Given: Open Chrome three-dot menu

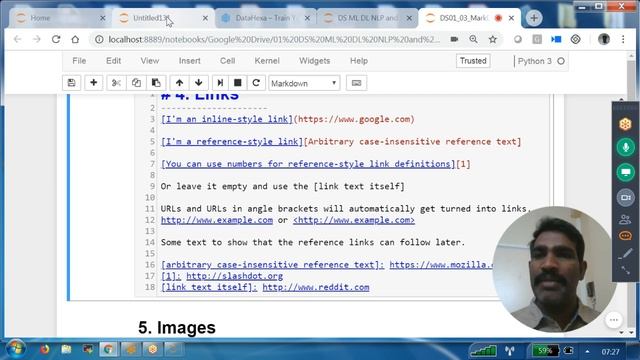Looking at the screenshot, I should pos(623,39).
